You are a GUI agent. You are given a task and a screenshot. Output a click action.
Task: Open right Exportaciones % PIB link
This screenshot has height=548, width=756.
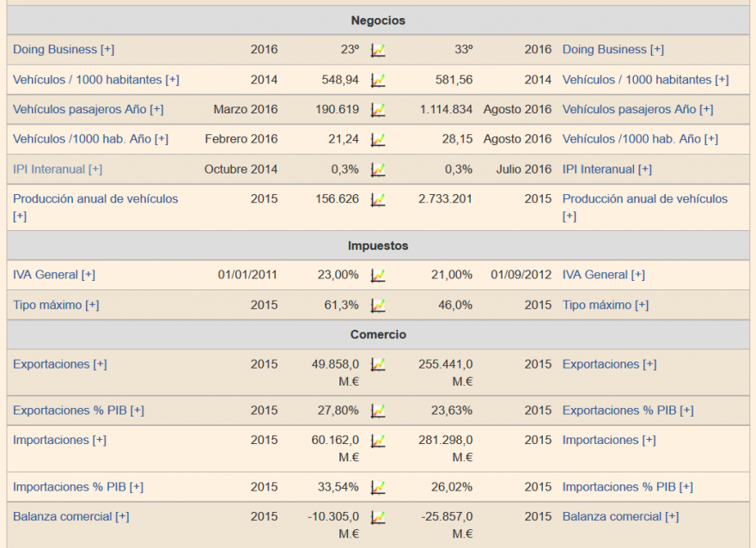click(628, 411)
